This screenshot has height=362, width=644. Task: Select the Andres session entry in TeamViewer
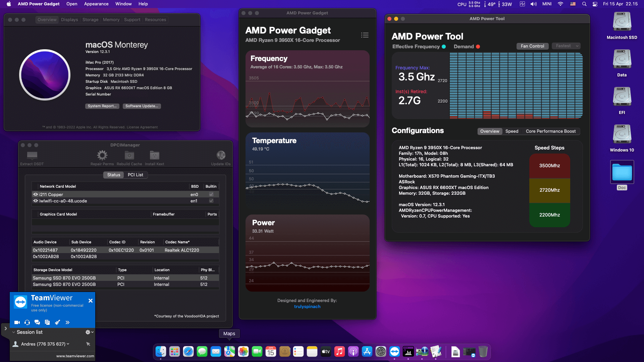(x=44, y=344)
